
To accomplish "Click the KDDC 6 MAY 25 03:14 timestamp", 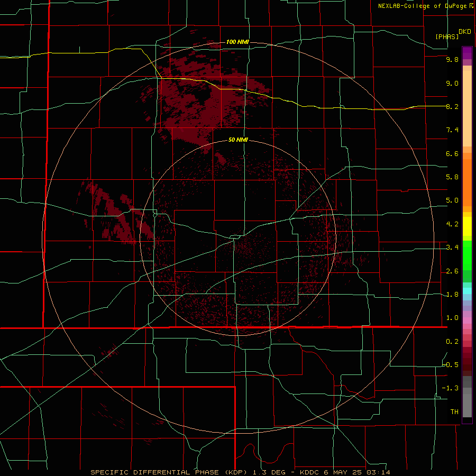I will (x=345, y=472).
